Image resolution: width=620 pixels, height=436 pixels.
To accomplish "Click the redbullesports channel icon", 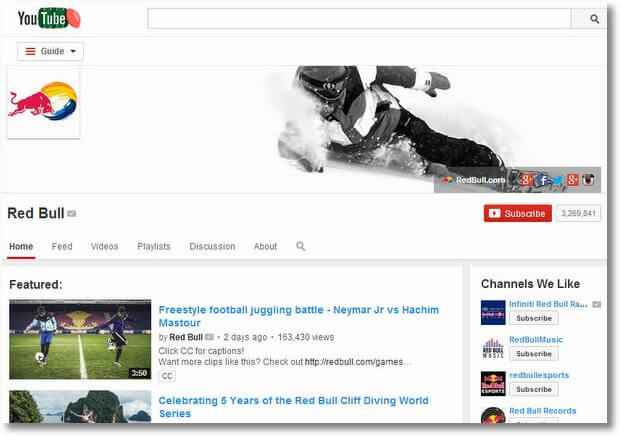I will coord(492,382).
